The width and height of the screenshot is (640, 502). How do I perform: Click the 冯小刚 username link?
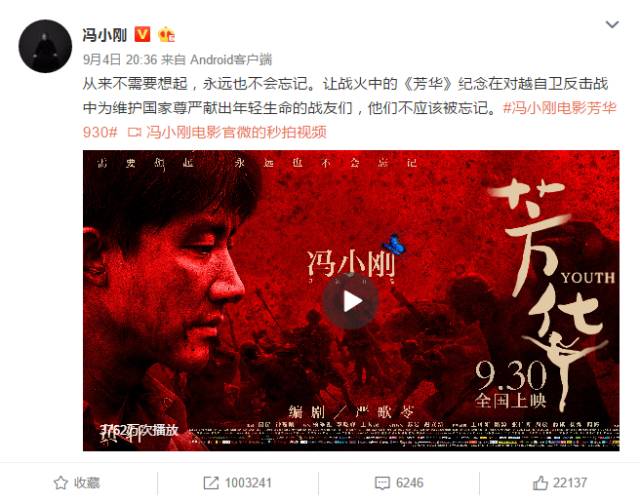pyautogui.click(x=105, y=35)
